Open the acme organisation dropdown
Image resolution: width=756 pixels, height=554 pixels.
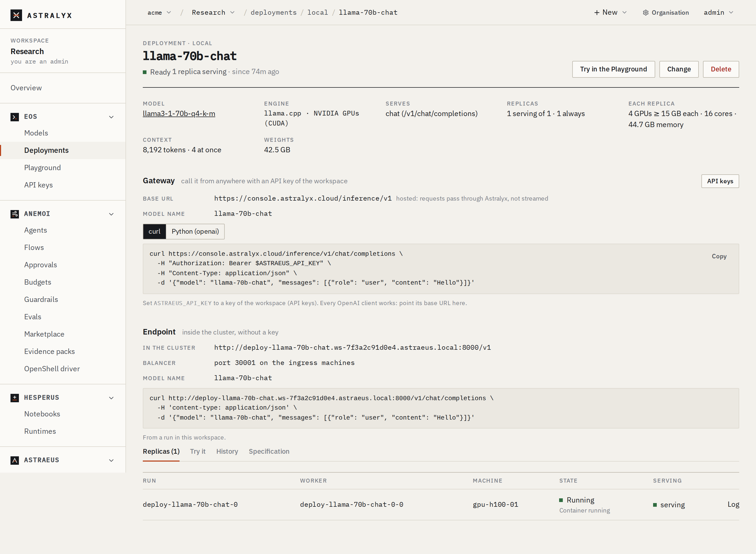click(159, 13)
